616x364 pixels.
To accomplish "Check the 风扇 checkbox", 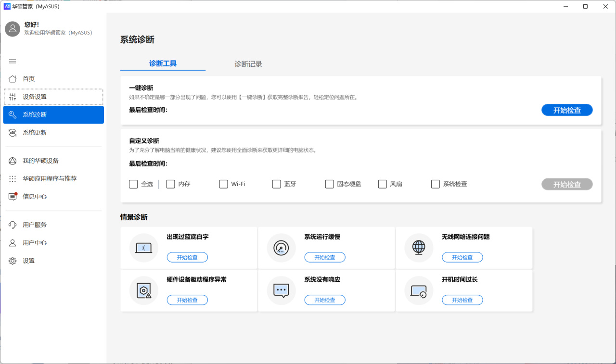I will coord(382,184).
